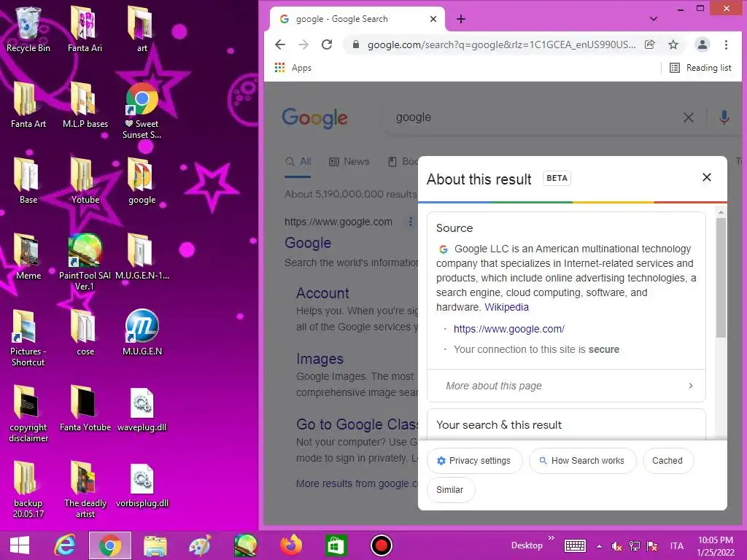Expand the Desktop toolbar chevron

click(551, 538)
